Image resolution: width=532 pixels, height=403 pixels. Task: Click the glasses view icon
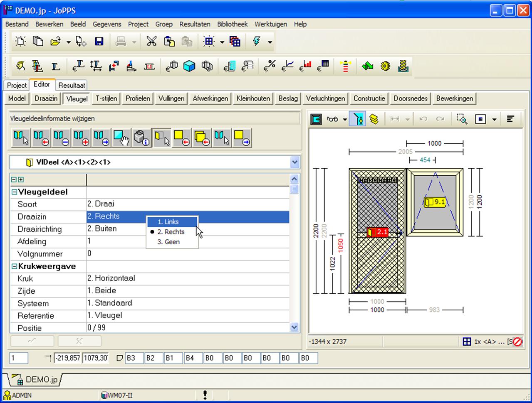[332, 119]
